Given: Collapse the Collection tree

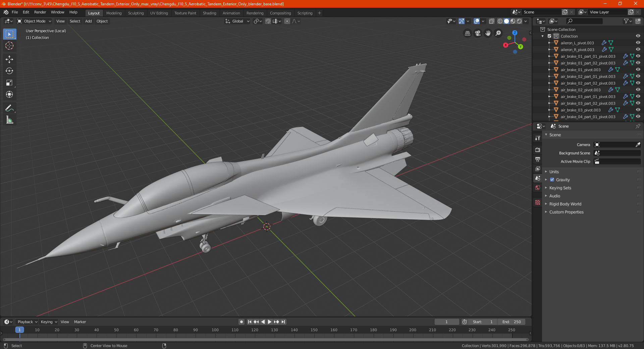Looking at the screenshot, I should pyautogui.click(x=543, y=36).
